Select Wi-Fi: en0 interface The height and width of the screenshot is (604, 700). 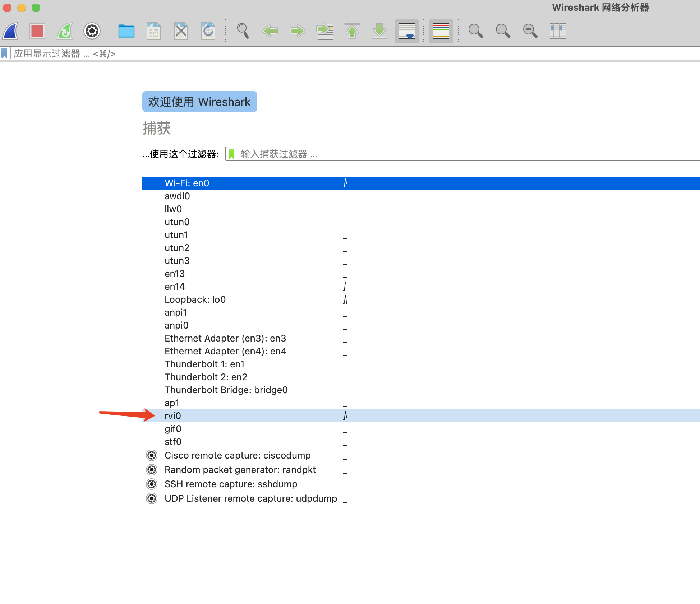point(421,183)
